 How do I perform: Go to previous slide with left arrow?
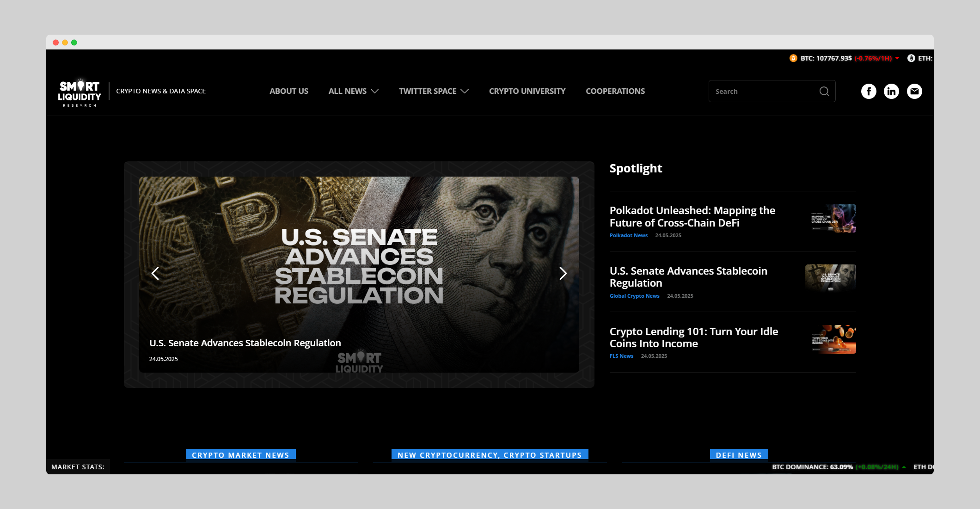pos(155,273)
